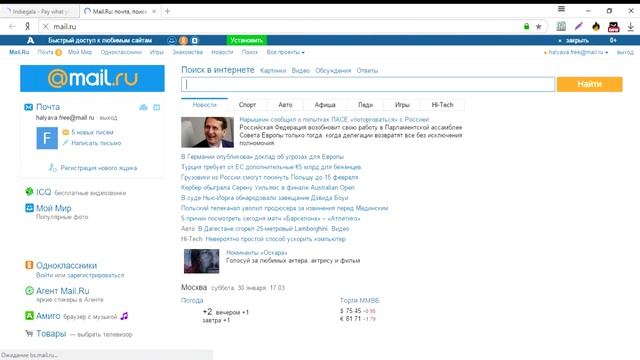640x360 pixels.
Task: Open the halyava.free@mail.ru account dropdown
Action: coord(578,52)
